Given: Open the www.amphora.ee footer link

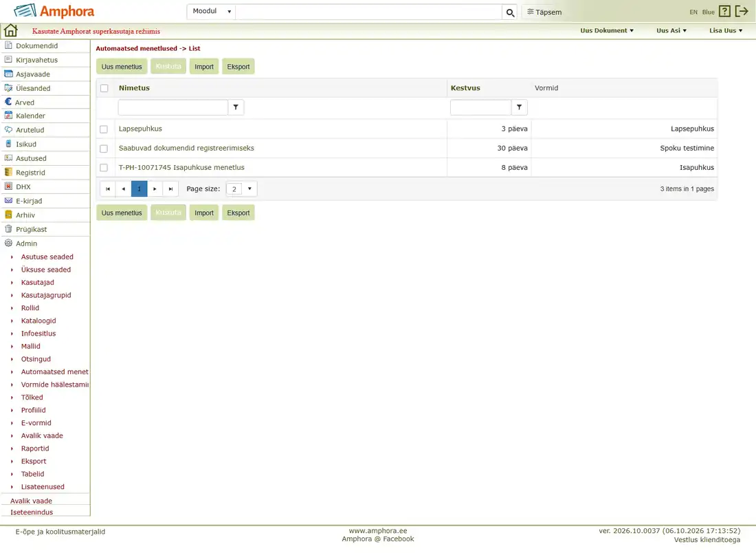Looking at the screenshot, I should tap(378, 531).
